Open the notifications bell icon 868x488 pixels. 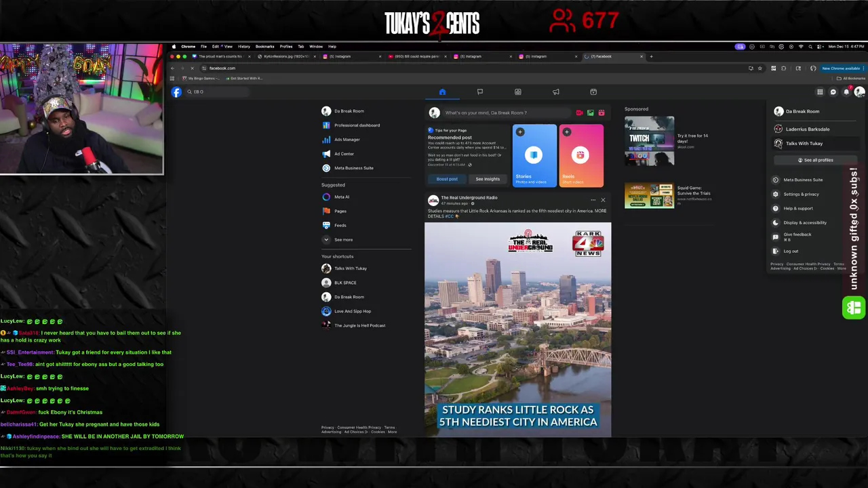(846, 92)
